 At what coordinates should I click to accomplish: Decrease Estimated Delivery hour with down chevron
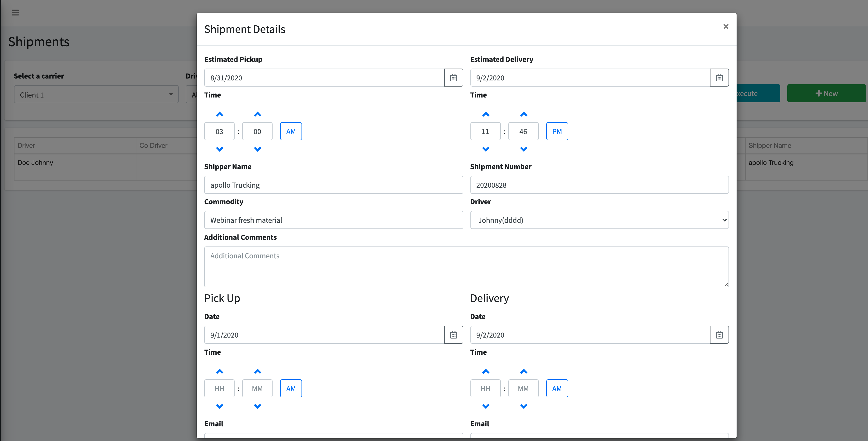coord(486,149)
